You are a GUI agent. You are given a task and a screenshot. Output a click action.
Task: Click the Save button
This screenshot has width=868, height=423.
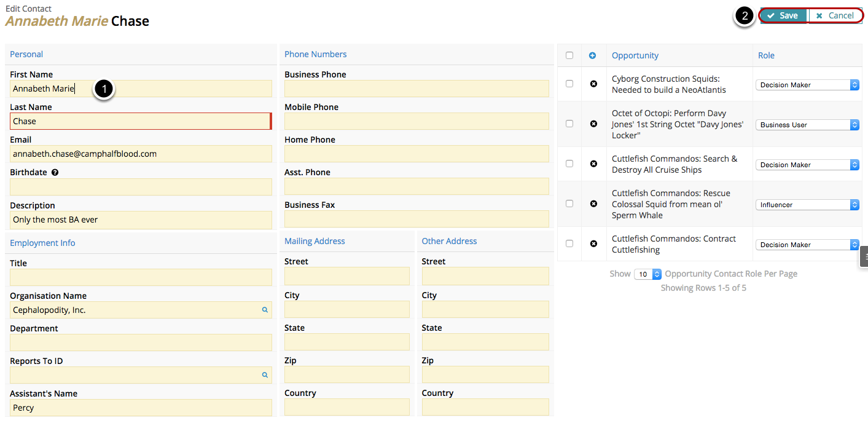point(783,16)
